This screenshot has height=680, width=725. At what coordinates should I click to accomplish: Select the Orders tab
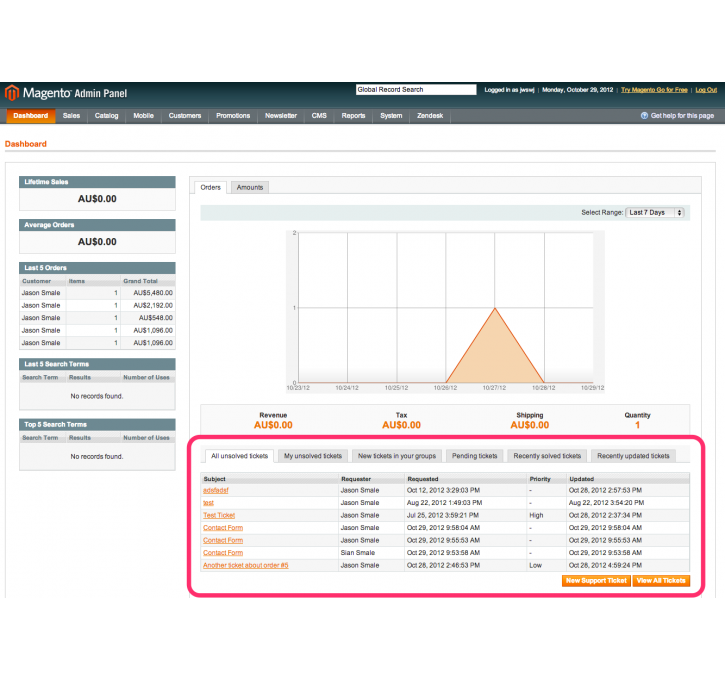pyautogui.click(x=210, y=187)
